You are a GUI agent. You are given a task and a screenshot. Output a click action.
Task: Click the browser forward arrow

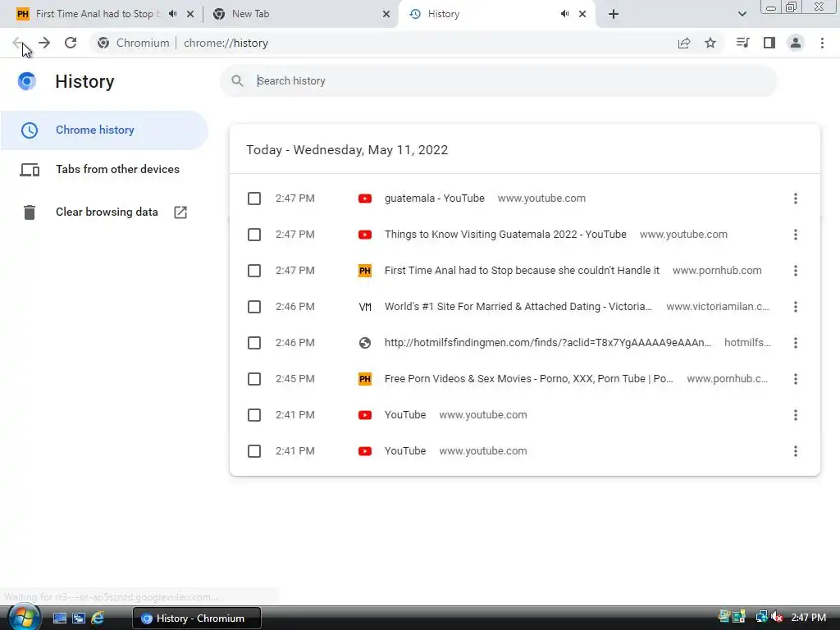click(x=44, y=43)
